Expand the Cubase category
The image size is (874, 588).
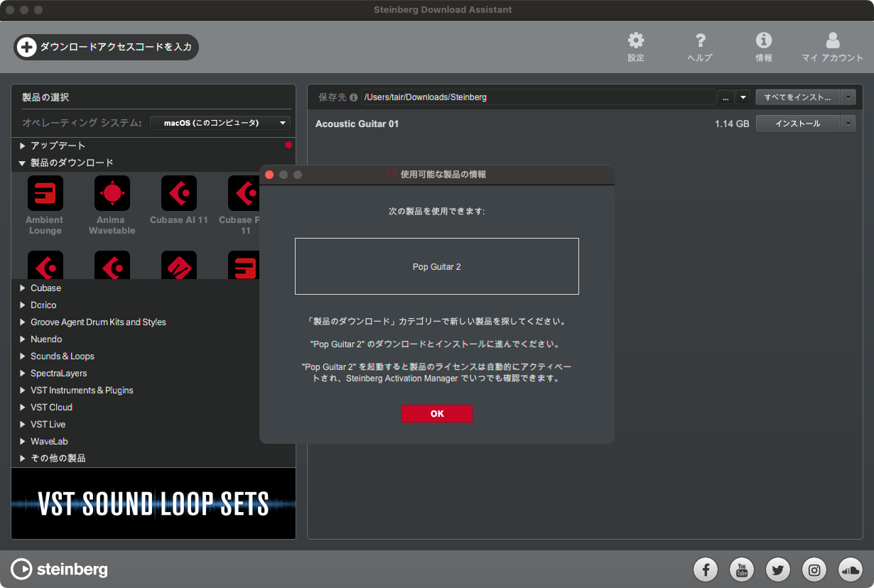coord(23,288)
